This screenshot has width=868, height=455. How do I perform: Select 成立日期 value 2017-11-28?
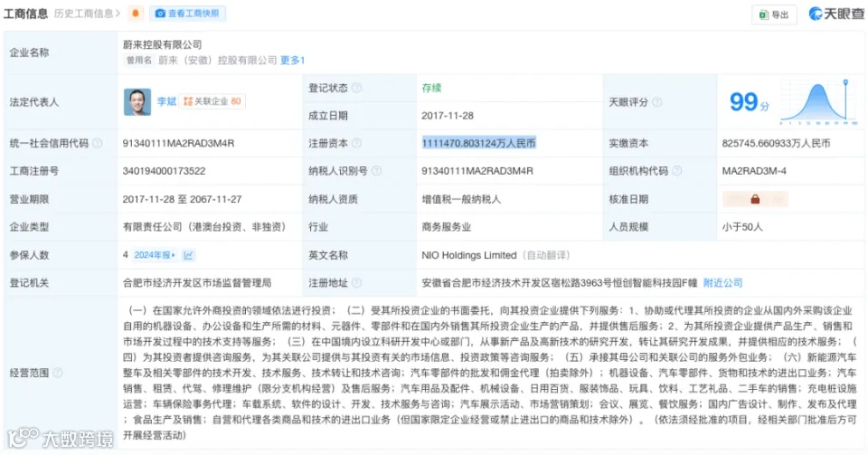click(x=448, y=116)
